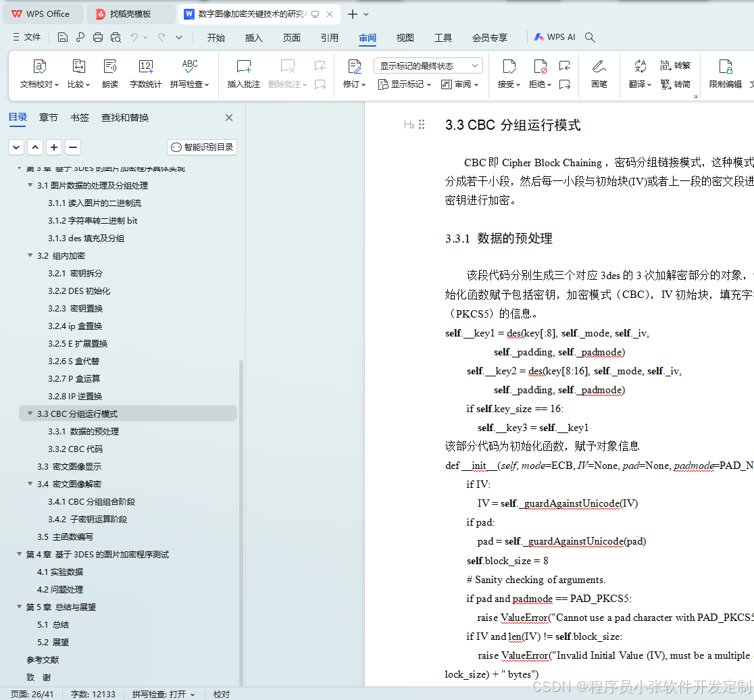Click 插入批注 to add a comment

point(244,74)
